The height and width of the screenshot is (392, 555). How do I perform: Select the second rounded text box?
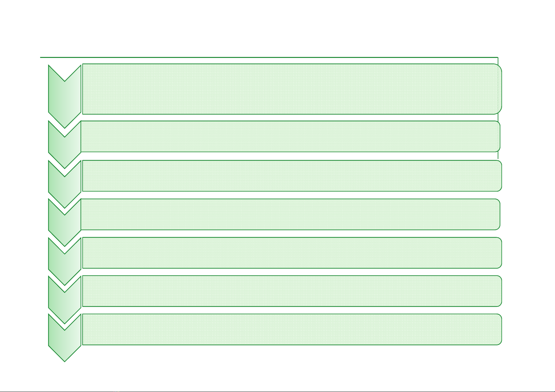click(x=290, y=137)
